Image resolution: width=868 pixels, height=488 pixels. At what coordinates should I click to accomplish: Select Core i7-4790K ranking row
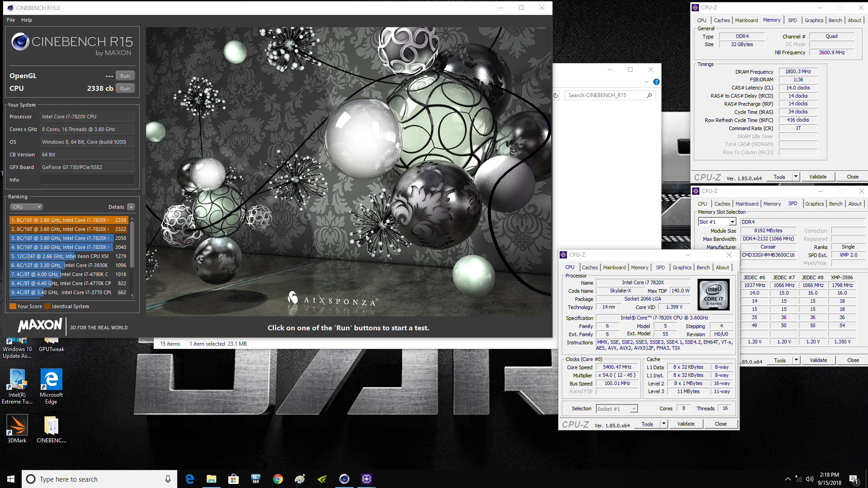69,274
